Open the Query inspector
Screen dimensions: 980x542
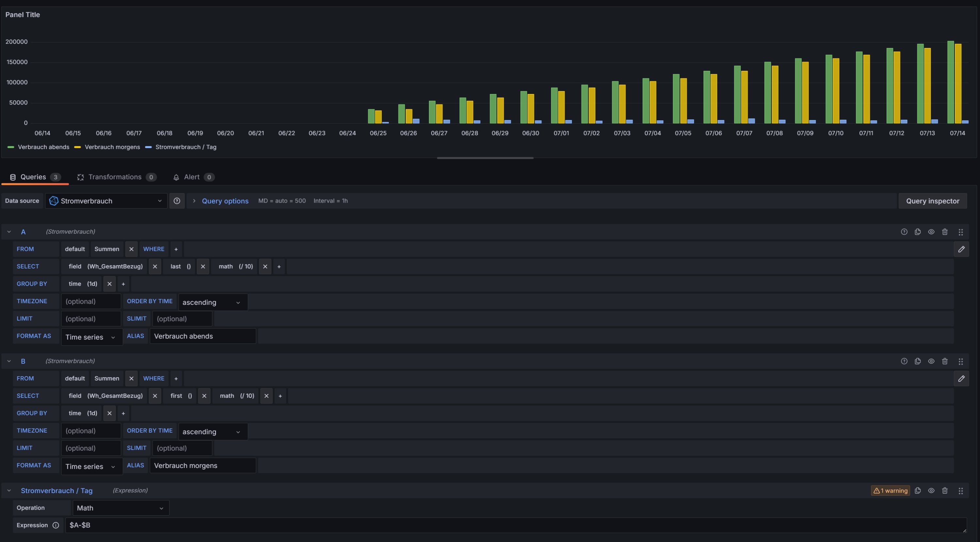932,201
